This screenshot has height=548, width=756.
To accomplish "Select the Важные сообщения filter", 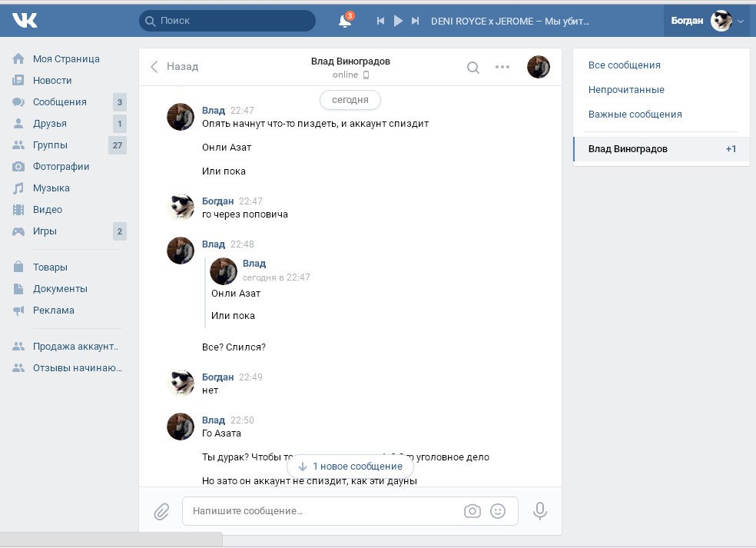I will pos(635,115).
